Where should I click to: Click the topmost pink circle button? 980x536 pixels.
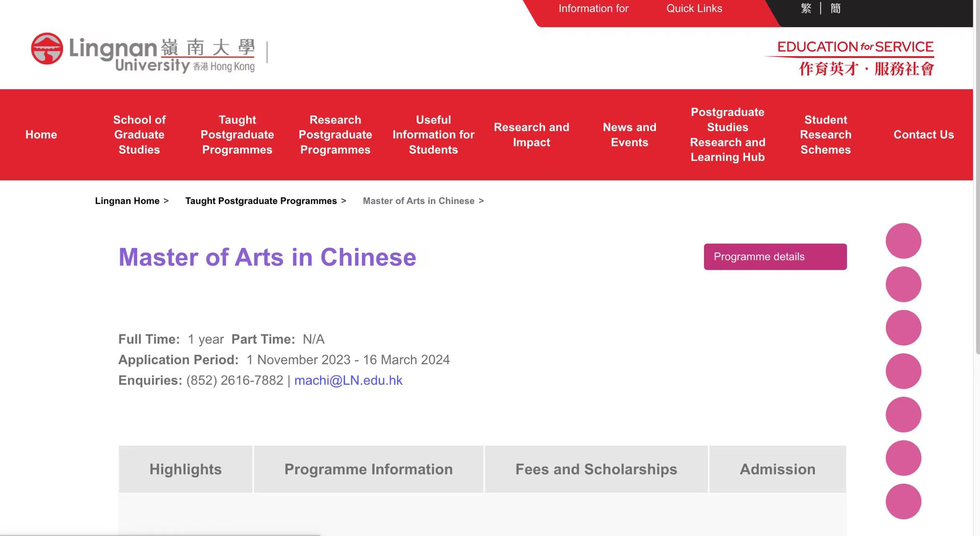click(903, 241)
